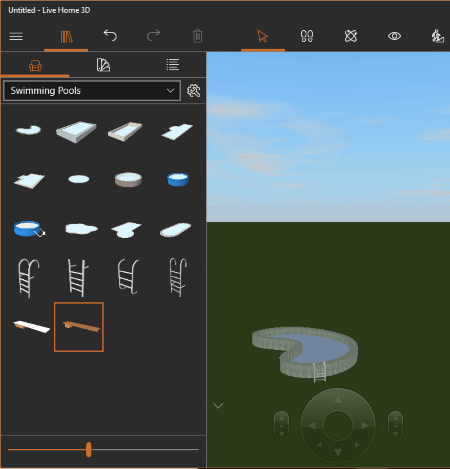Viewport: 450px width, 469px height.
Task: Select the first curved-handle pool ladder
Action: pos(29,278)
